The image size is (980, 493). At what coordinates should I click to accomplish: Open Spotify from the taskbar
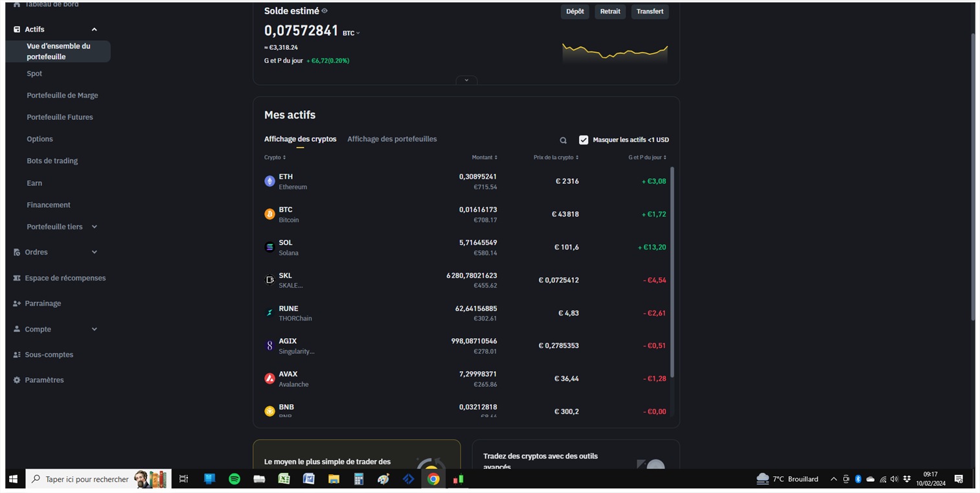coord(234,479)
